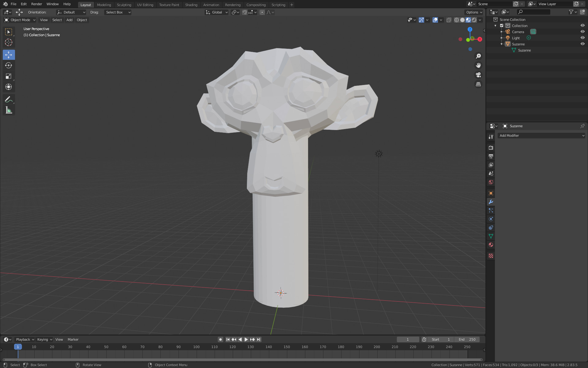Jump to timeline start
The image size is (588, 368).
[228, 339]
